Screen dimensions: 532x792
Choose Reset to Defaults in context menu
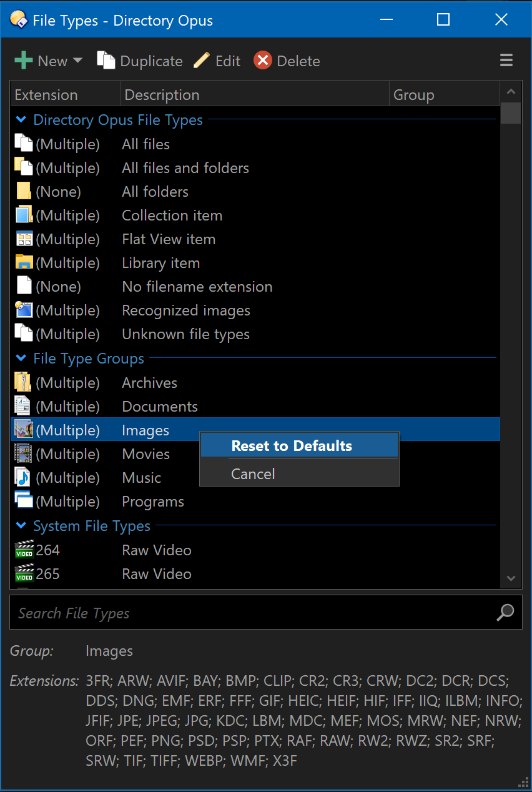coord(299,445)
